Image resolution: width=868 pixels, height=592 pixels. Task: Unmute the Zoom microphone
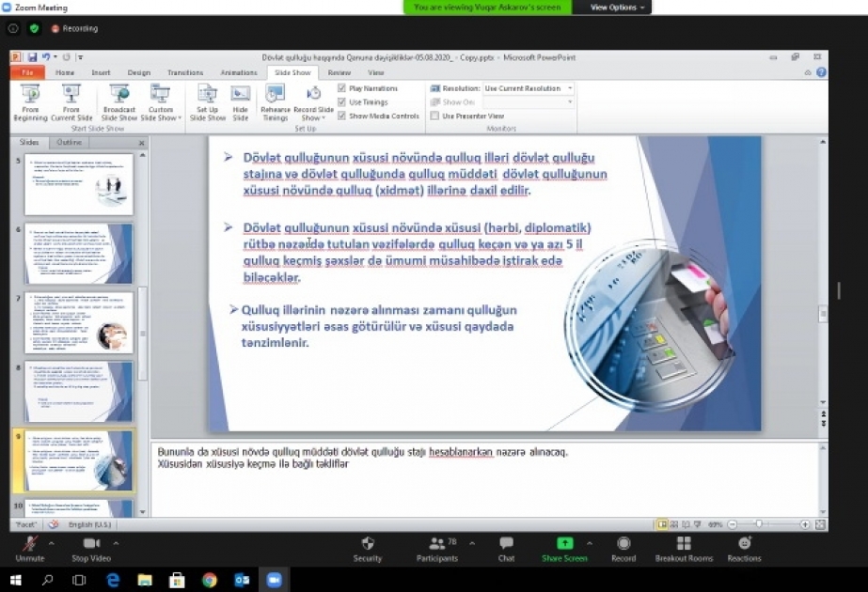30,549
